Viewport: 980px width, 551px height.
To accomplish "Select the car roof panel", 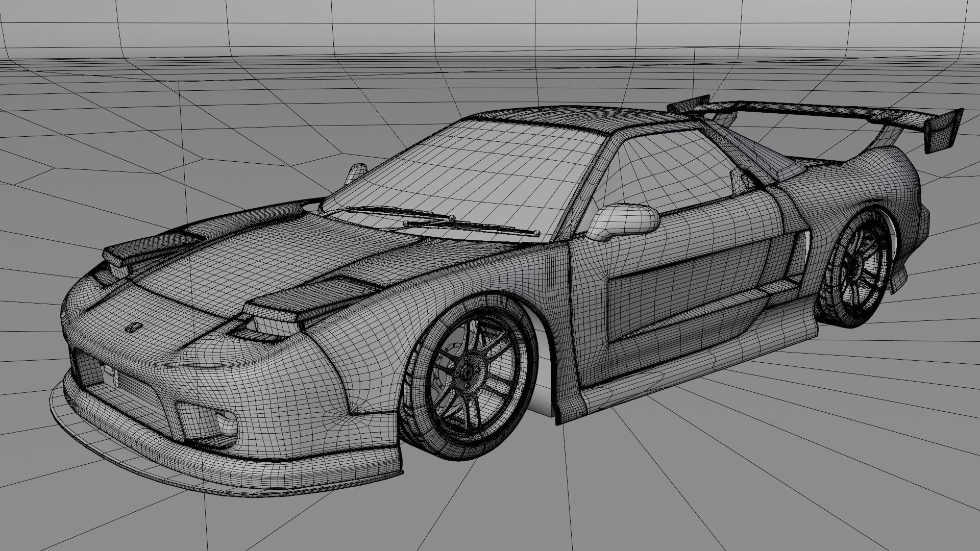I will pyautogui.click(x=577, y=118).
